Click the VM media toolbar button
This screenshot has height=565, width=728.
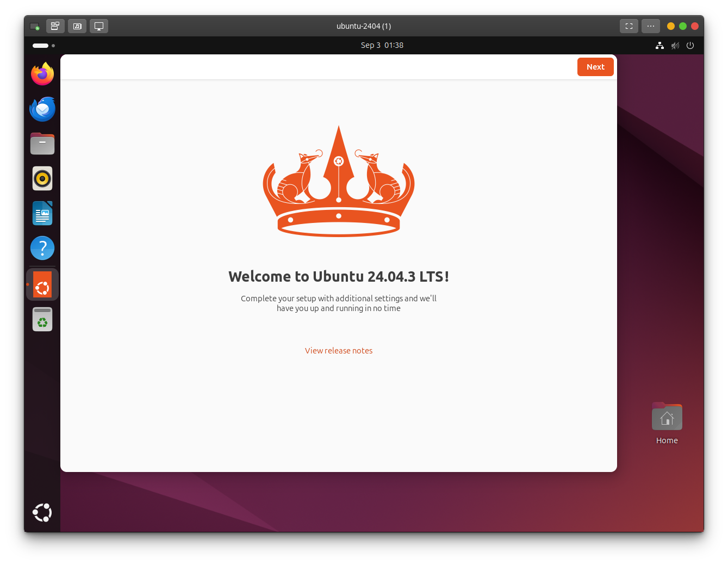coord(77,26)
